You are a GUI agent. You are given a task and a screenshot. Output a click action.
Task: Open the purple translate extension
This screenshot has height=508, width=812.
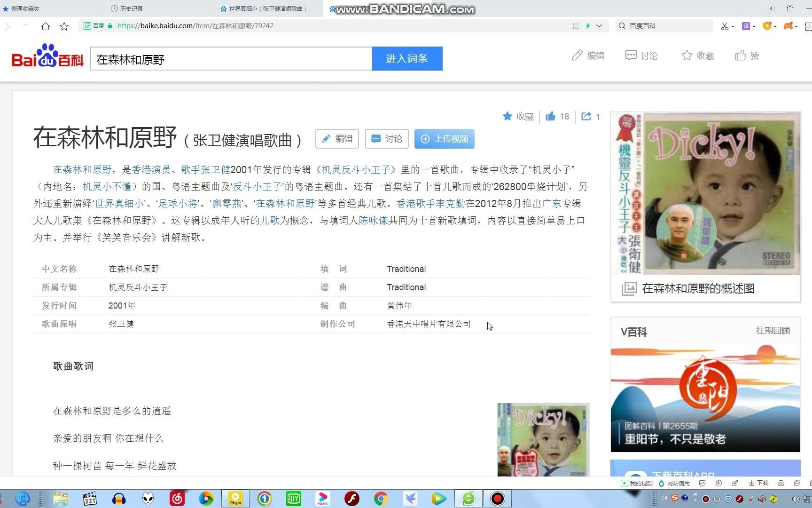tap(746, 26)
